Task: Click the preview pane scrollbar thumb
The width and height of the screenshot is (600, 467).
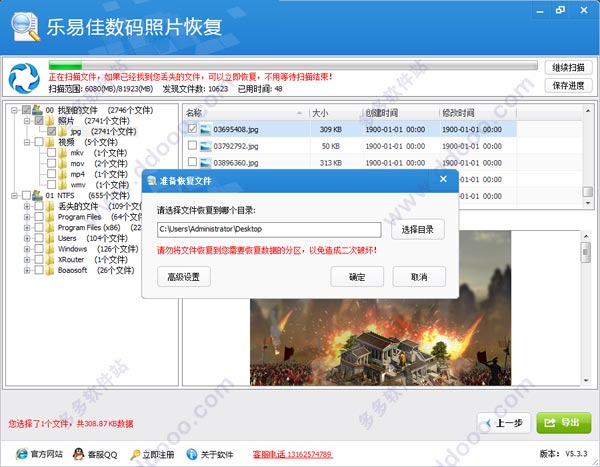Action: pyautogui.click(x=585, y=253)
